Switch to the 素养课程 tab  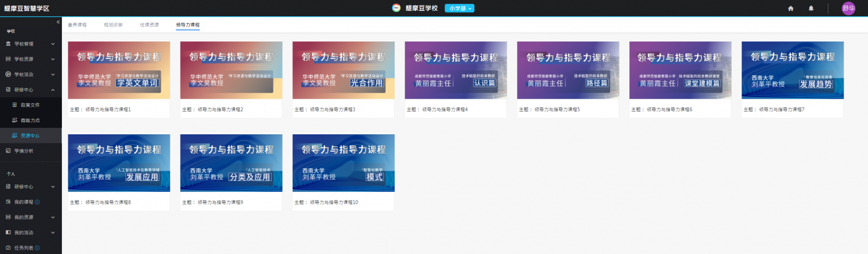click(x=77, y=25)
